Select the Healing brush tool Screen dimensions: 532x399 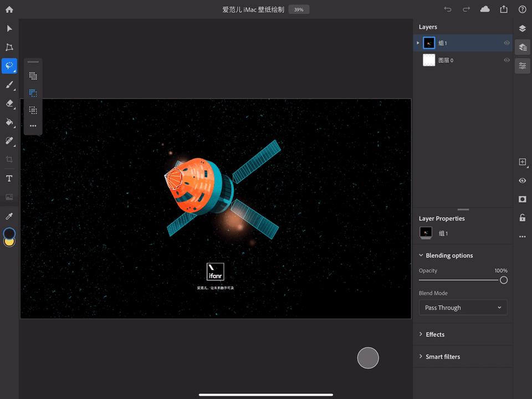click(9, 140)
